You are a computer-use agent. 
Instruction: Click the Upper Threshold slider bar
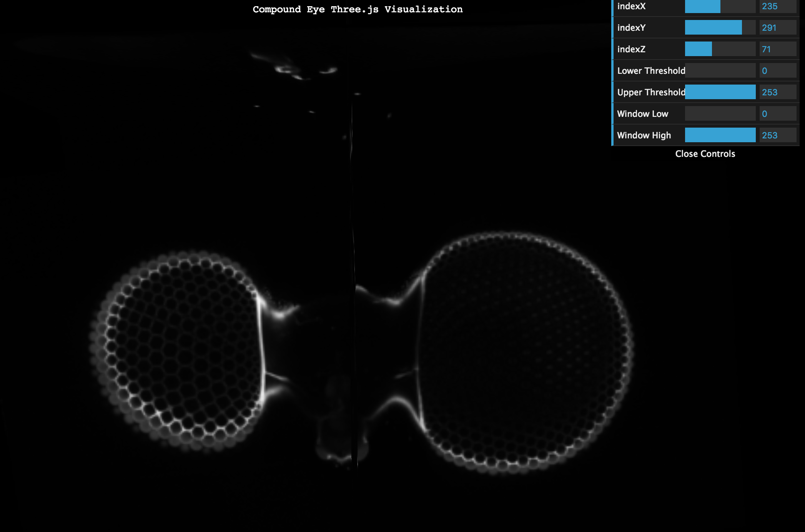click(720, 92)
